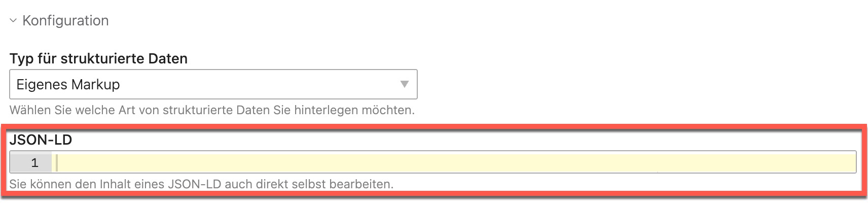Viewport: 868px width, 203px height.
Task: Collapse the Konfiguration section via its chevron
Action: [x=13, y=21]
